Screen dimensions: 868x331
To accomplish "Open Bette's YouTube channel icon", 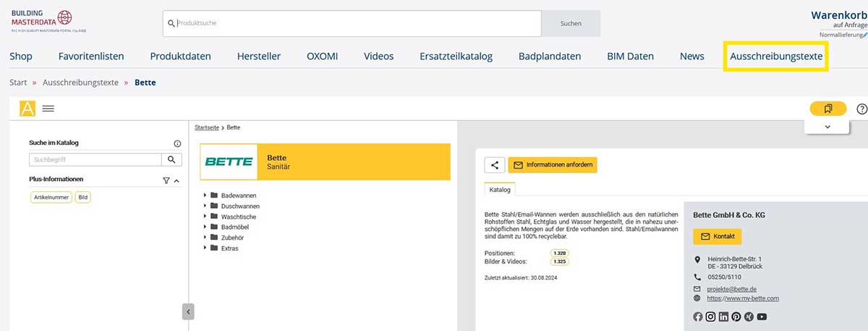I will [762, 317].
